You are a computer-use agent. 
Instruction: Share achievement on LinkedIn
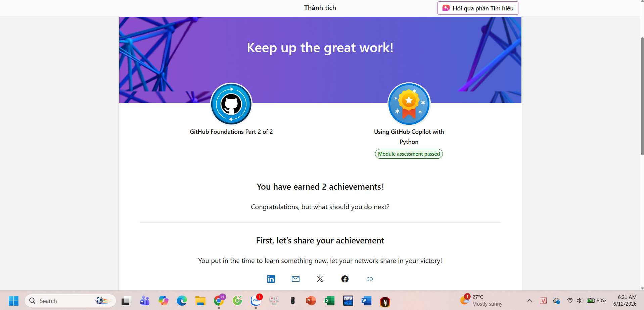[271, 279]
